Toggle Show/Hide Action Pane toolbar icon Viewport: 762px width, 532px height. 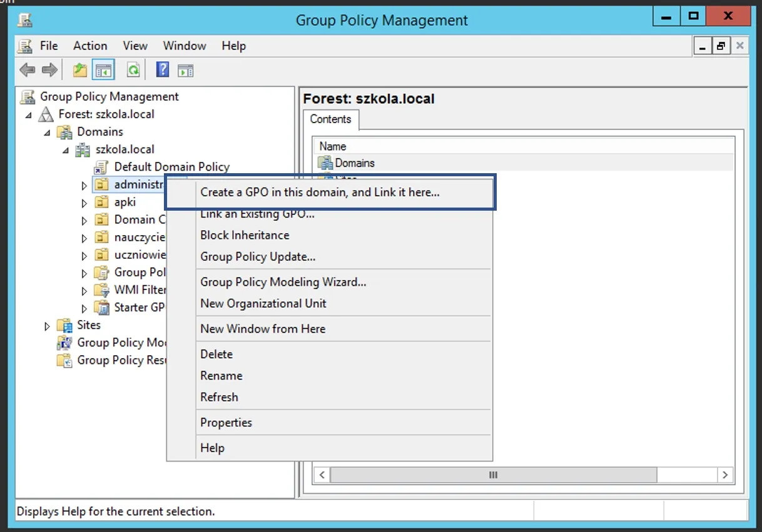coord(185,69)
